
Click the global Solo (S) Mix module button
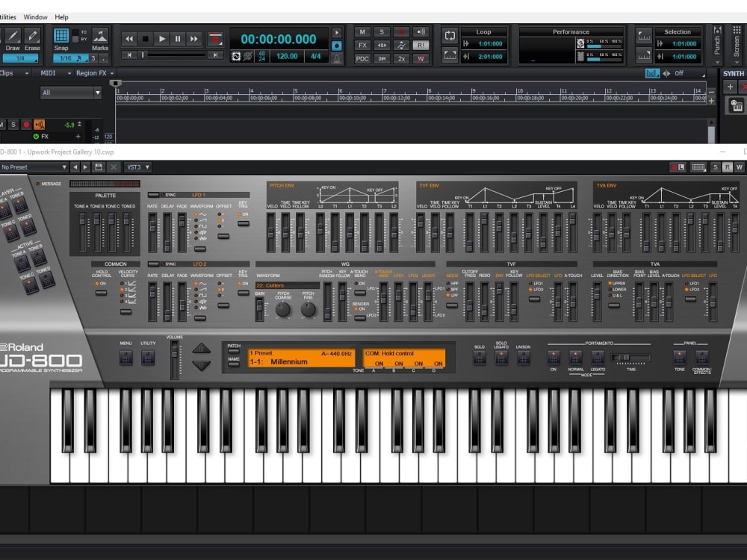coord(382,32)
